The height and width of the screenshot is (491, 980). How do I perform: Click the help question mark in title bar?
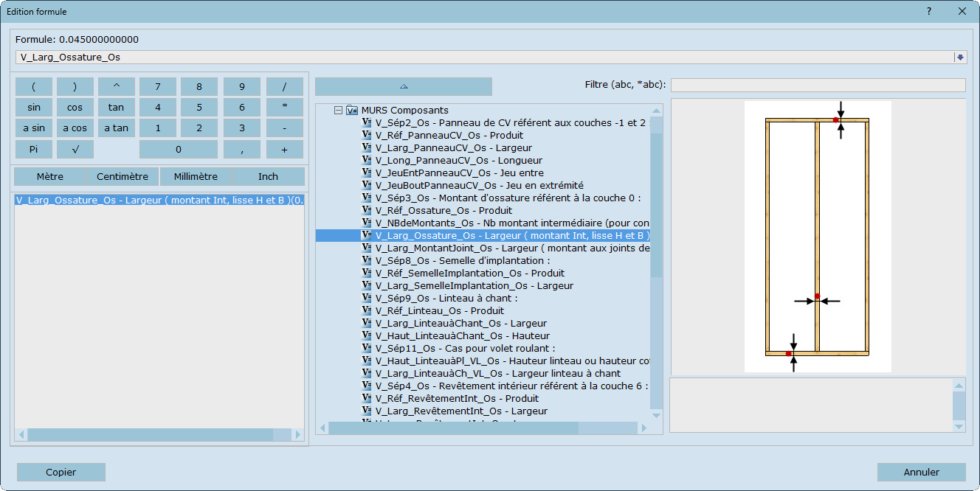click(x=928, y=11)
